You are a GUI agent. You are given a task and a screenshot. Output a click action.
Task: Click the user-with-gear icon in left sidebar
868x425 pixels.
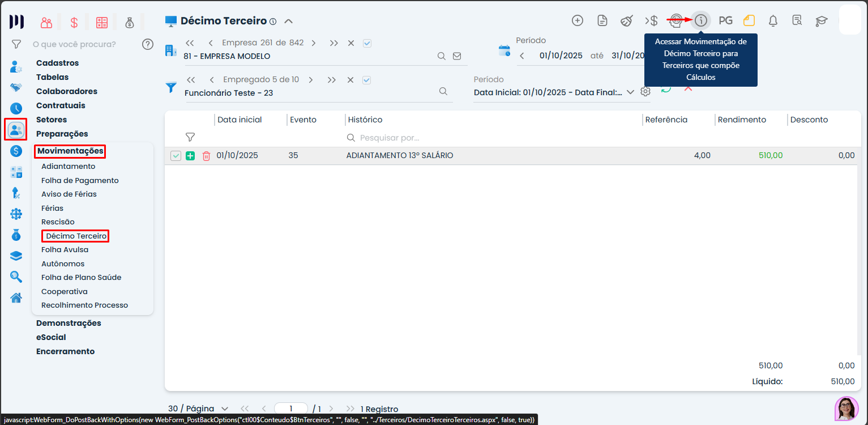16,67
